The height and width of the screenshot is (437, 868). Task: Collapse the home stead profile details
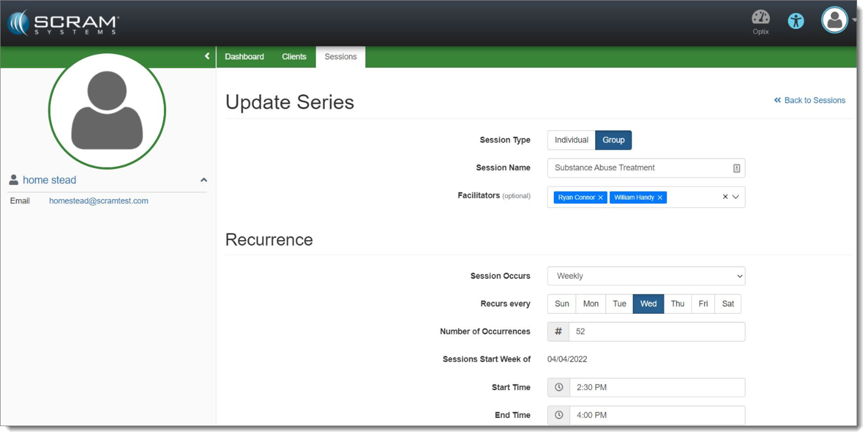click(x=205, y=181)
